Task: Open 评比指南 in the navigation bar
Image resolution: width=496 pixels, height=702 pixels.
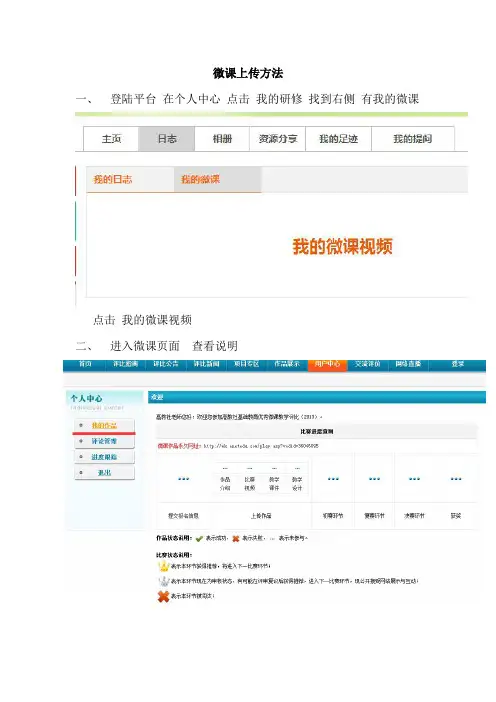Action: point(125,364)
